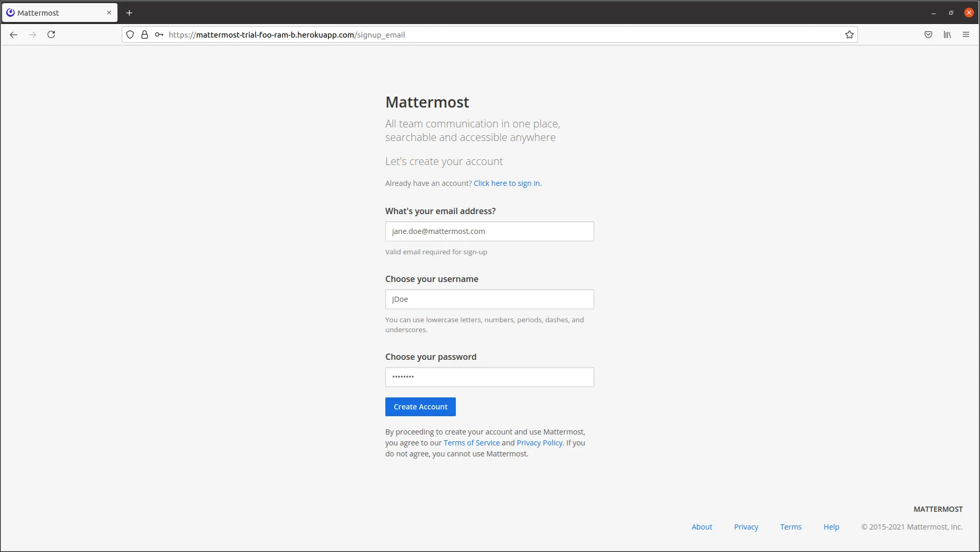
Task: Open the About footer link
Action: (x=702, y=527)
